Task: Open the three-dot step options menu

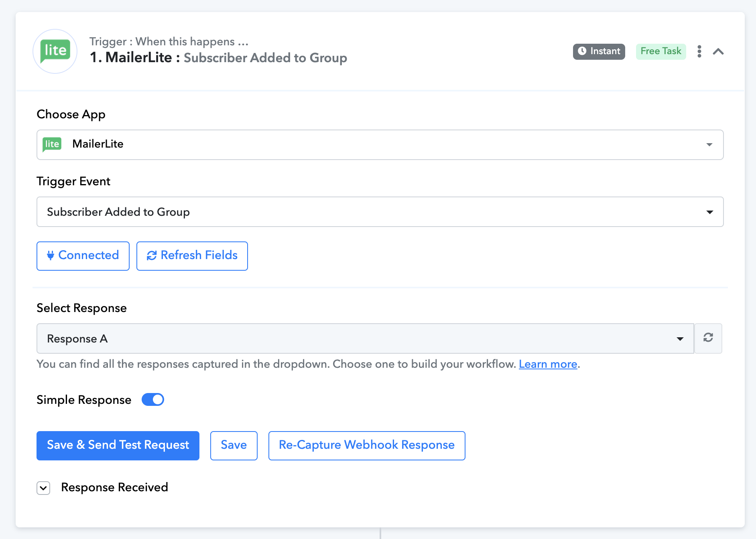Action: pyautogui.click(x=699, y=51)
